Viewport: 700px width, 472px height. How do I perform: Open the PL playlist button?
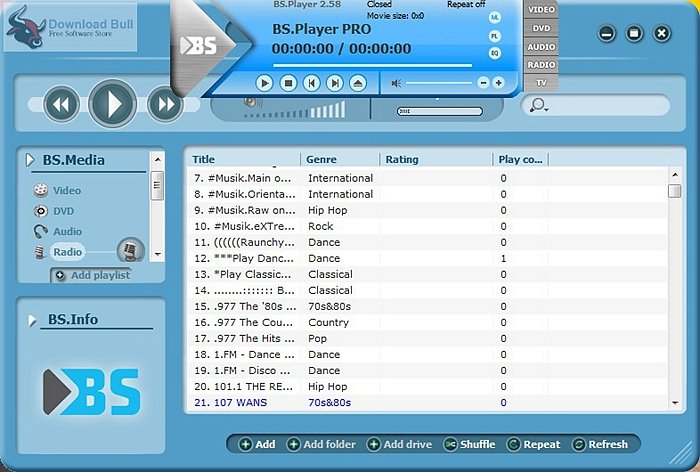pos(494,35)
